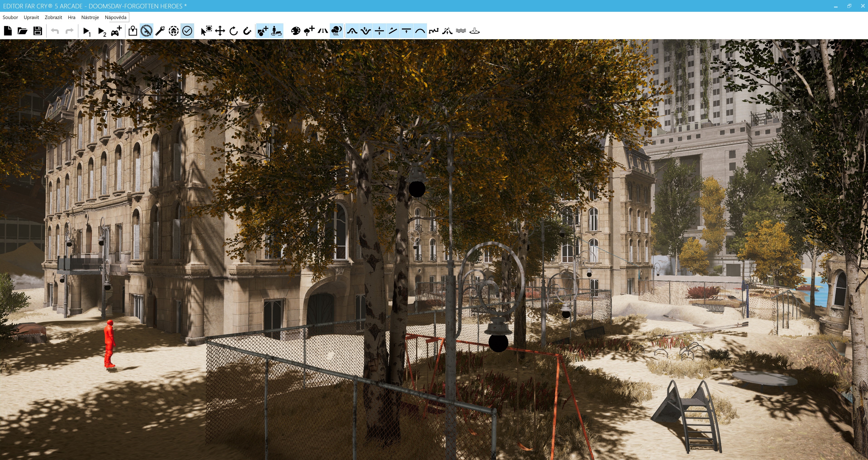Toggle the disabled weapons crossed-out icon
This screenshot has height=460, width=868.
146,31
